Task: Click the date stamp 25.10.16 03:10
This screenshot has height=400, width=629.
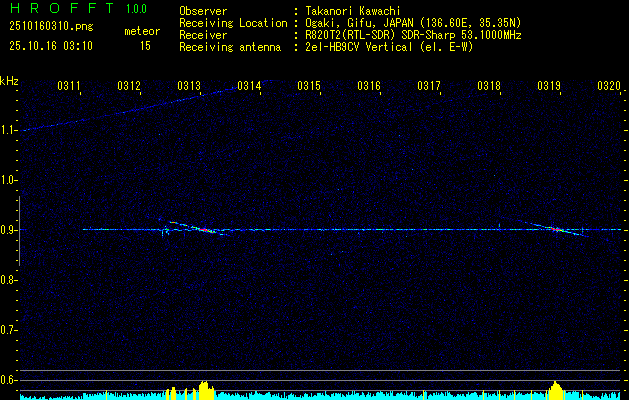Action: click(51, 46)
